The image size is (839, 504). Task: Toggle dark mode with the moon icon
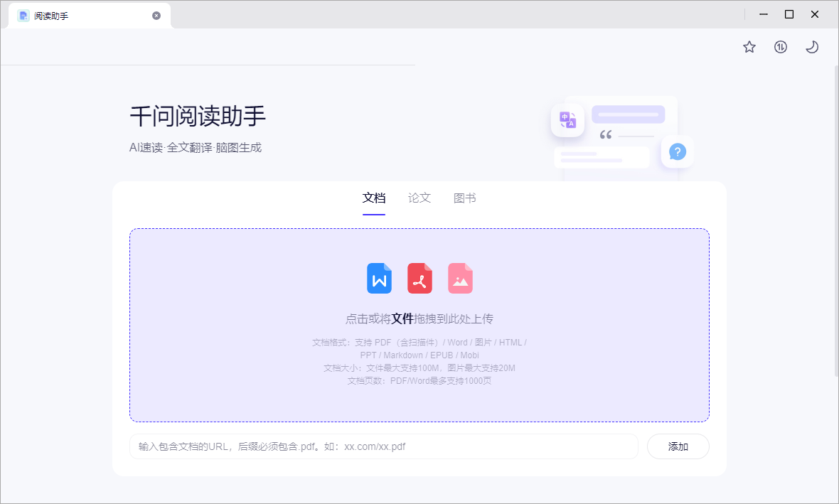[x=811, y=46]
